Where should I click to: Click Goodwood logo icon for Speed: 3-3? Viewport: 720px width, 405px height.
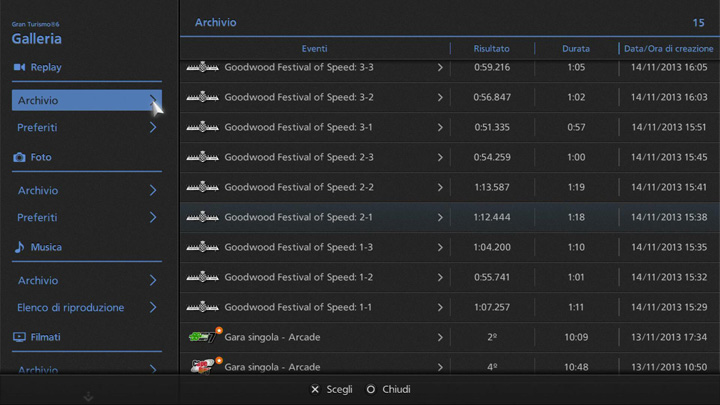coord(203,67)
